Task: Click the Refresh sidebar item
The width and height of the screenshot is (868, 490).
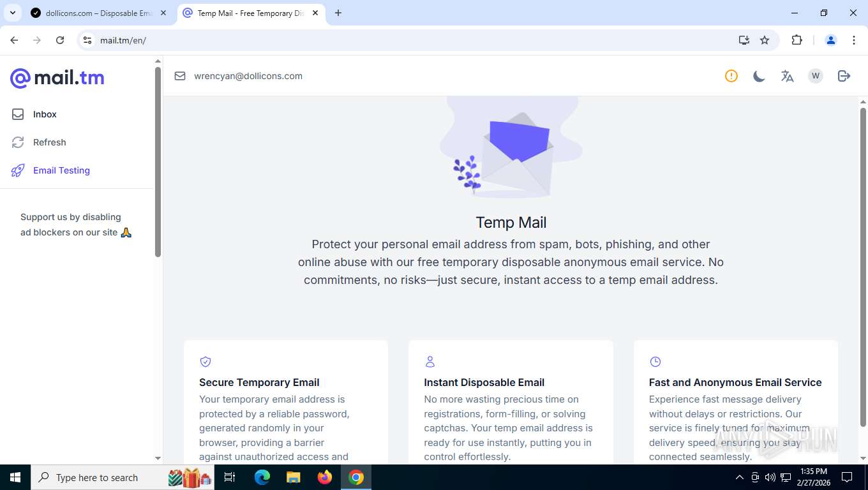Action: pos(49,142)
